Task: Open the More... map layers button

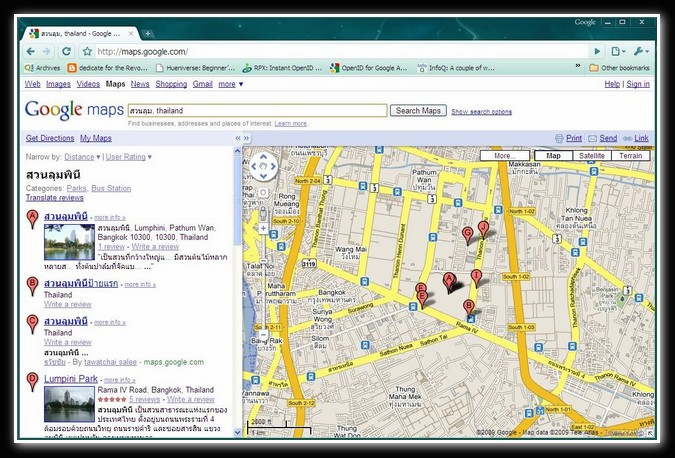Action: (x=505, y=156)
